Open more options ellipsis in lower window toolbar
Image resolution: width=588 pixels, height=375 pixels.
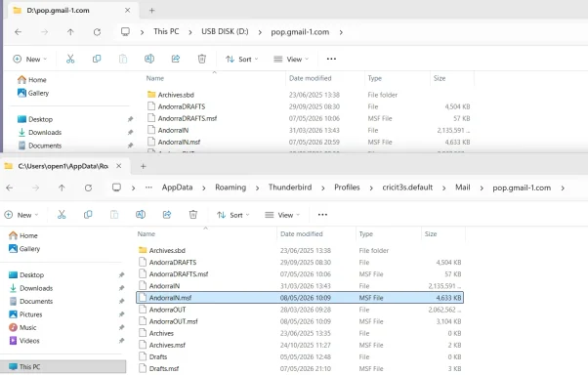pos(322,215)
